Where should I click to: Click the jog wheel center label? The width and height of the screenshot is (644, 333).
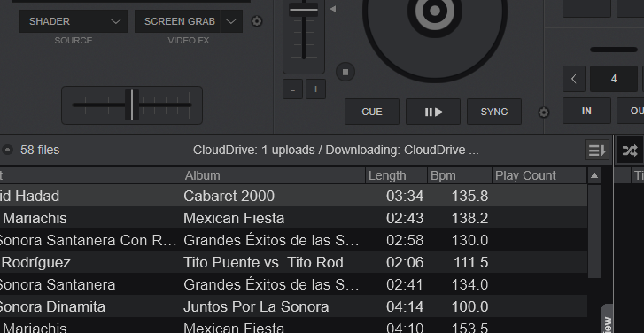point(435,11)
